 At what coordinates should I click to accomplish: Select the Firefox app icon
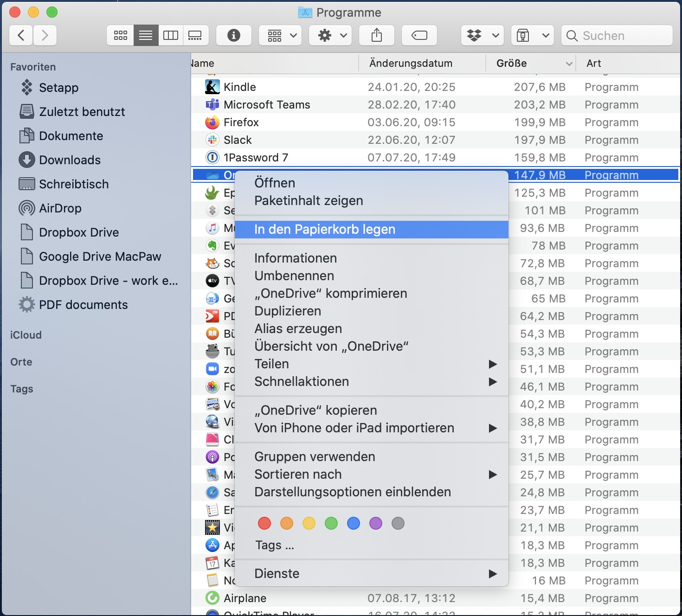point(212,122)
